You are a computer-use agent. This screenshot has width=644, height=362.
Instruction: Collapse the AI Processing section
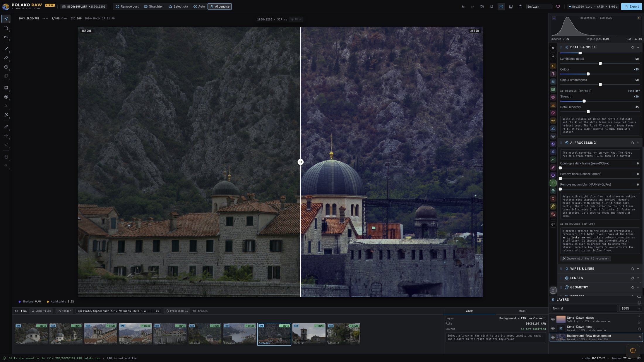tap(638, 143)
